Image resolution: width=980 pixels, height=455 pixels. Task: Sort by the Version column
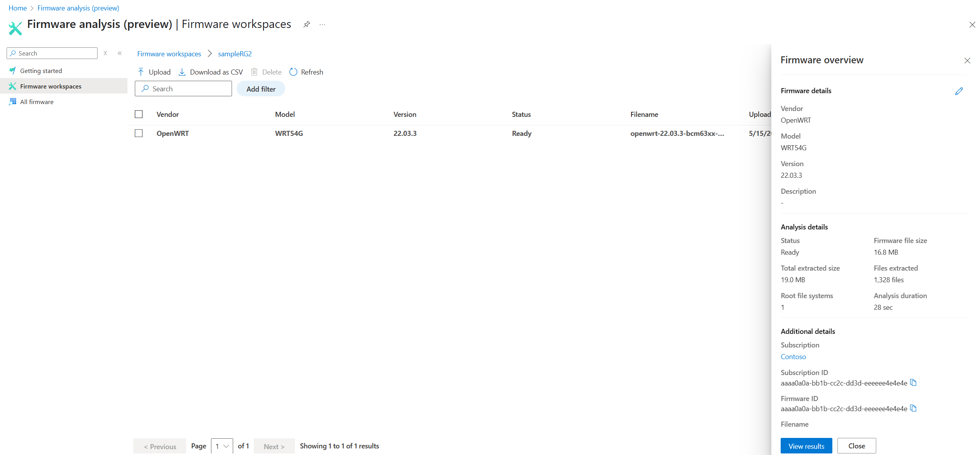point(405,115)
